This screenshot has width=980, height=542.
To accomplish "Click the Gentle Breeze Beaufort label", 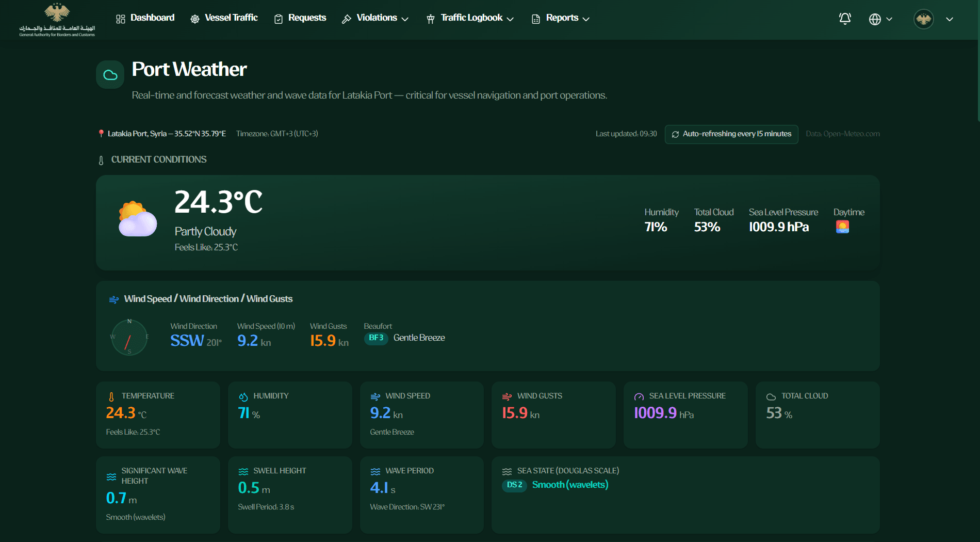I will tap(419, 338).
